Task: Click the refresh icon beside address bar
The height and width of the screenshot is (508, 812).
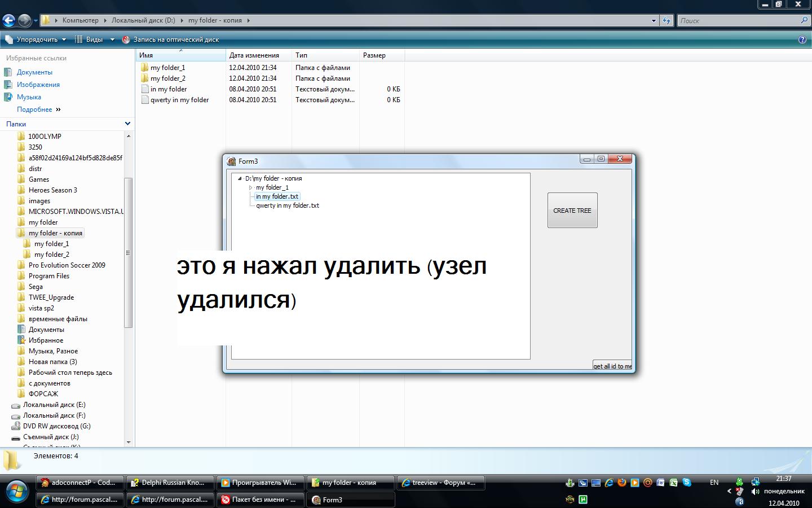Action: [667, 20]
